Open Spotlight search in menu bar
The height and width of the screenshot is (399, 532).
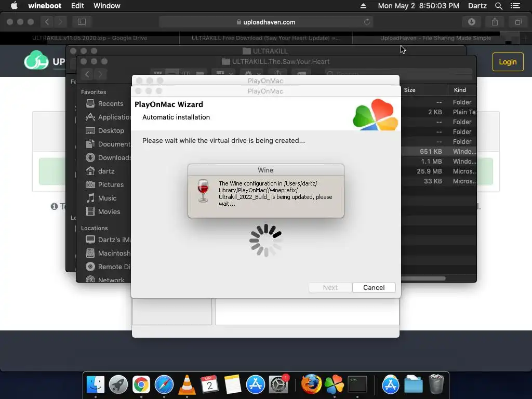(498, 6)
